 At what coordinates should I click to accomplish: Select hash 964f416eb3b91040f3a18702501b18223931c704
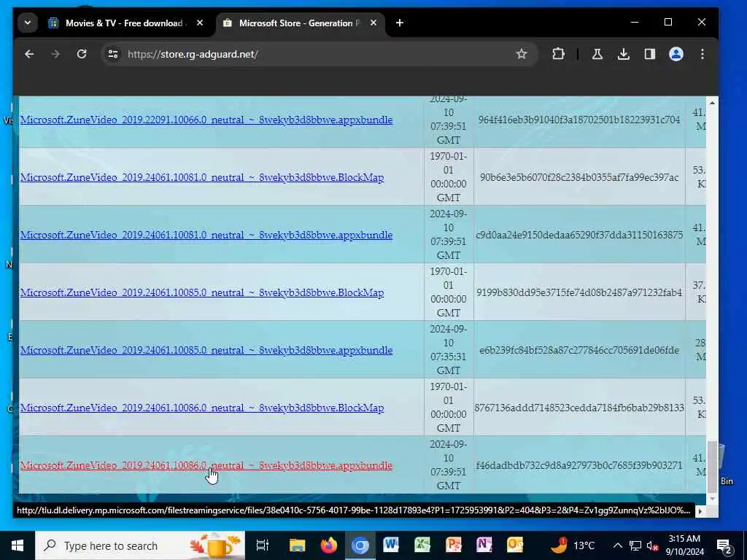point(579,120)
